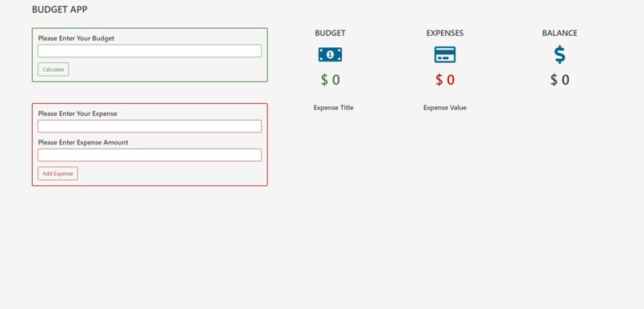Click the red $ 0 expenses value
Screen dimensions: 644x309
pyautogui.click(x=445, y=80)
